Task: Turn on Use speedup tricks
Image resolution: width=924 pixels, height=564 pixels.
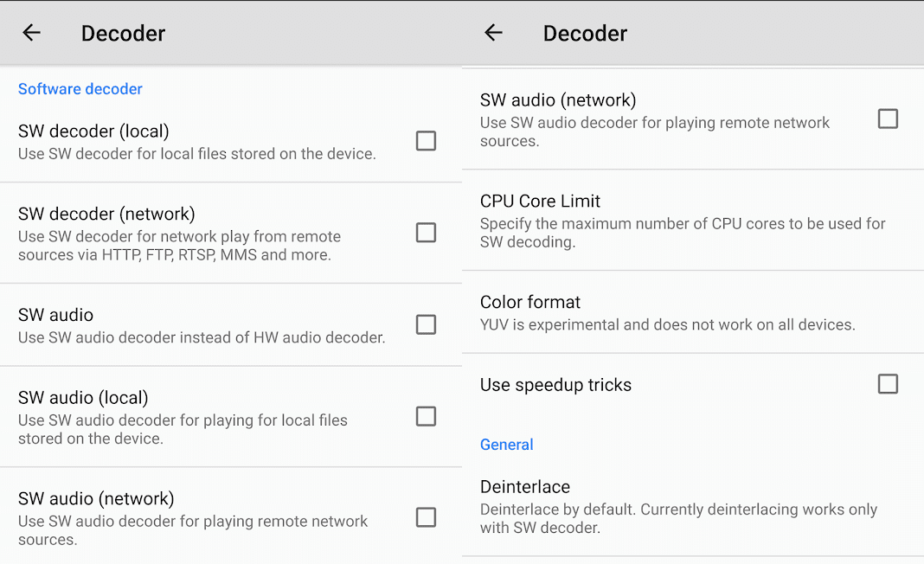Action: (888, 384)
